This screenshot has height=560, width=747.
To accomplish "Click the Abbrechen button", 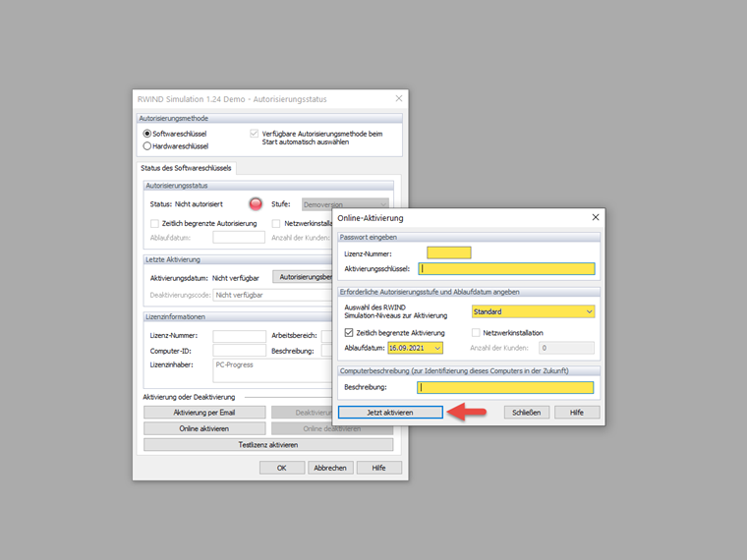I will (330, 468).
